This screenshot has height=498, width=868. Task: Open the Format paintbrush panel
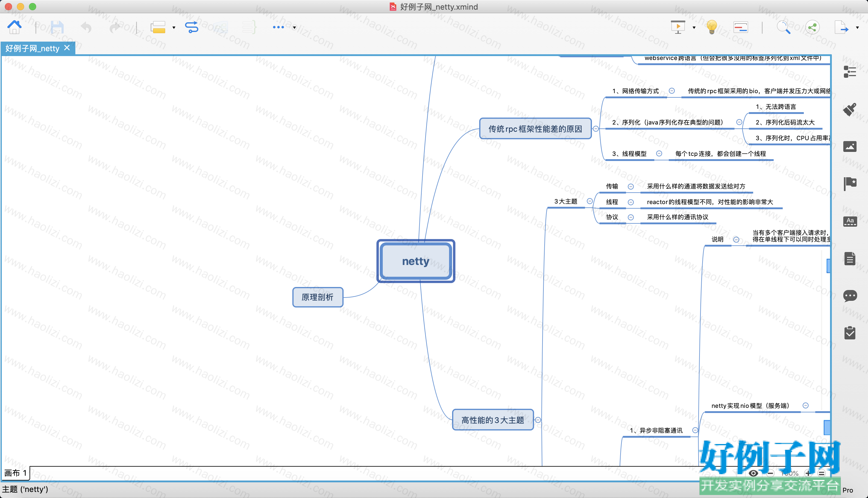[x=850, y=109]
